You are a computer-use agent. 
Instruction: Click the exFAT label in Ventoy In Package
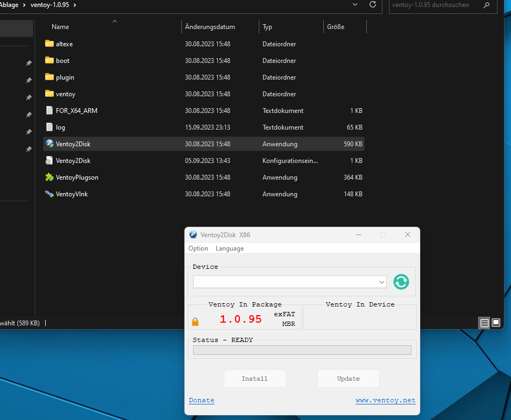pos(284,314)
